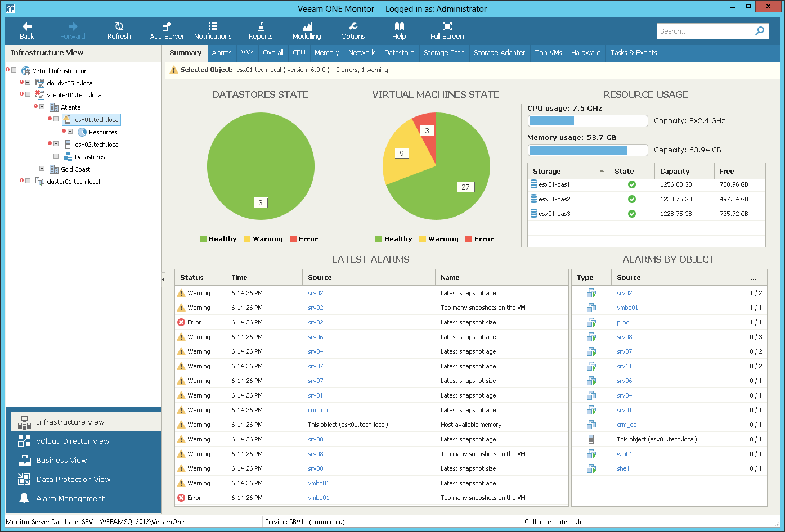785x532 pixels.
Task: Select the cloudvc55.n.local server icon
Action: pos(40,83)
